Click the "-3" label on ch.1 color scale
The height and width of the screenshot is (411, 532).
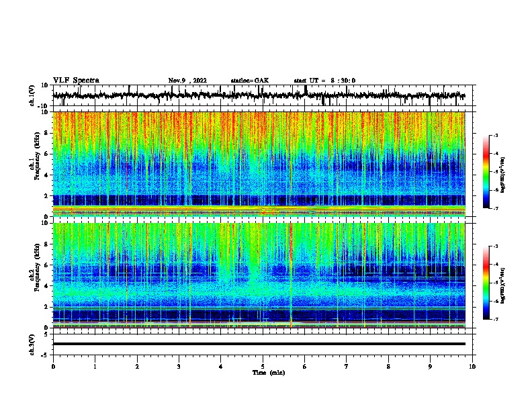(495, 135)
